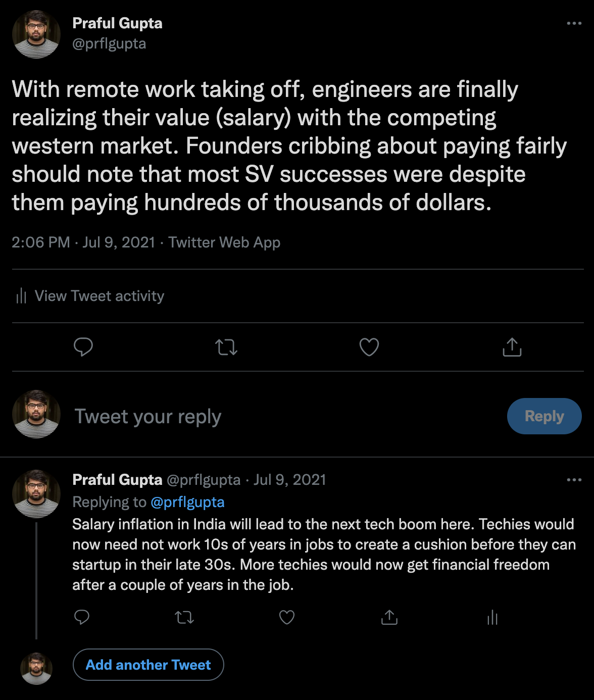This screenshot has width=594, height=700.
Task: Share the salary inflation reply tweet
Action: (x=389, y=617)
